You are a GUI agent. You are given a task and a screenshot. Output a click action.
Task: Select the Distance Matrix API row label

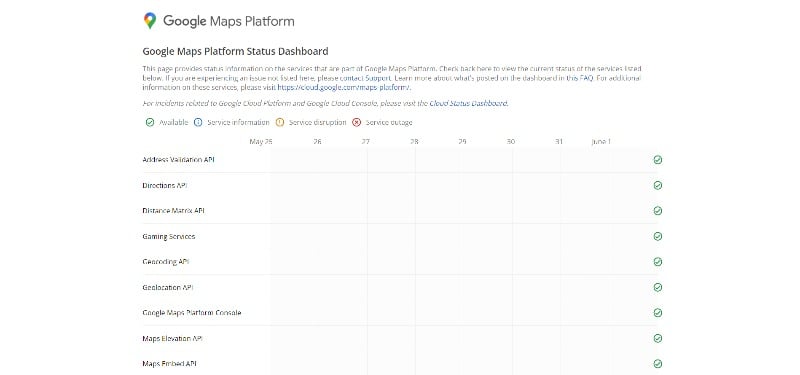tap(173, 211)
